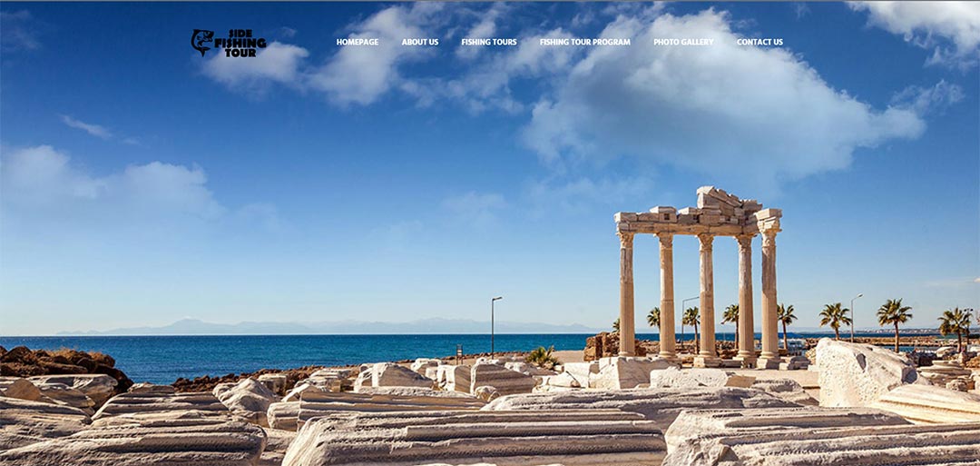Click the small green bush among the ruins
The image size is (980, 466).
tap(543, 356)
